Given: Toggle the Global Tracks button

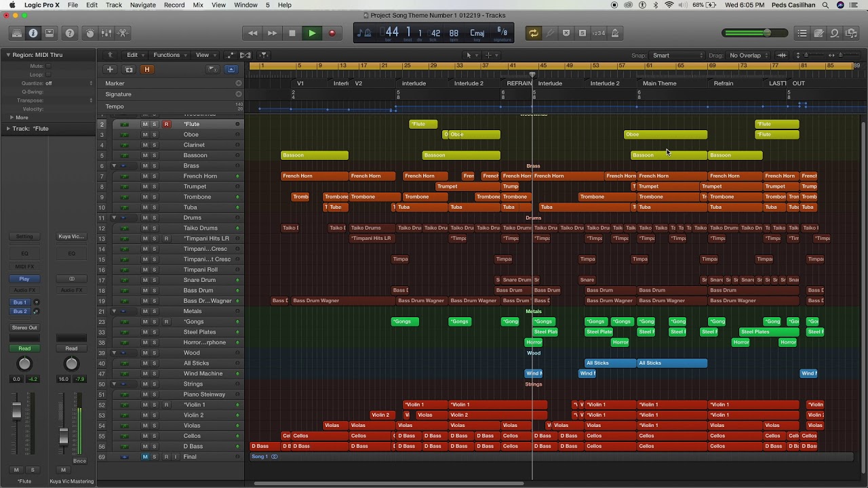Looking at the screenshot, I should coord(231,69).
